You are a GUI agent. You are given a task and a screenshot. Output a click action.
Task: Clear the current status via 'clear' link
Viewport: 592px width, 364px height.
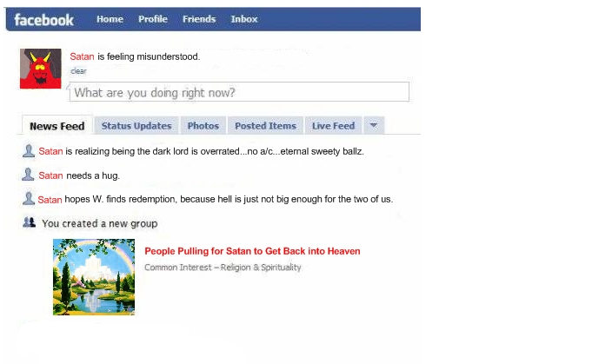coord(78,71)
